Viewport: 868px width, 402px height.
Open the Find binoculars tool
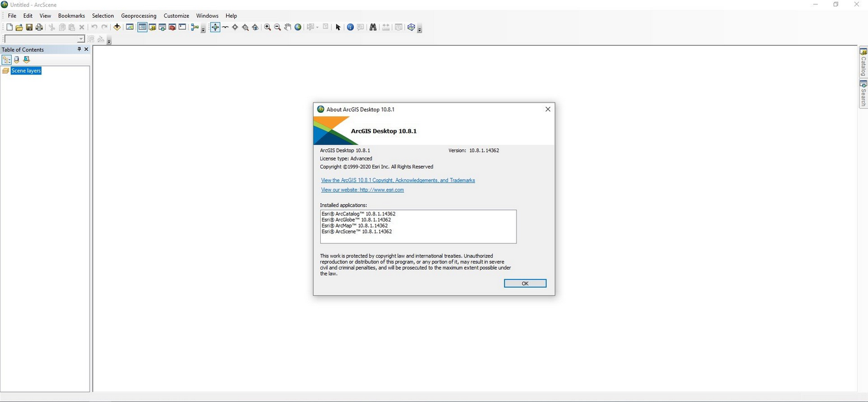pyautogui.click(x=373, y=27)
